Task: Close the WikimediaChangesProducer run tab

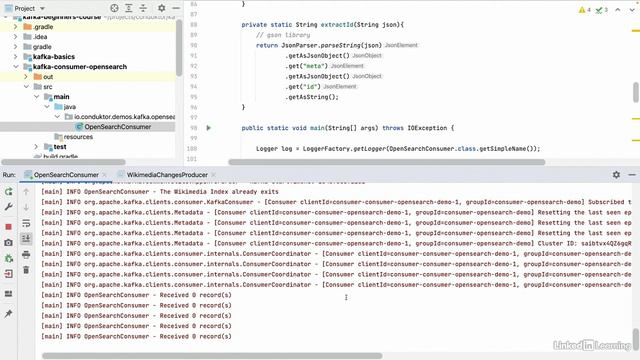Action: click(x=214, y=175)
